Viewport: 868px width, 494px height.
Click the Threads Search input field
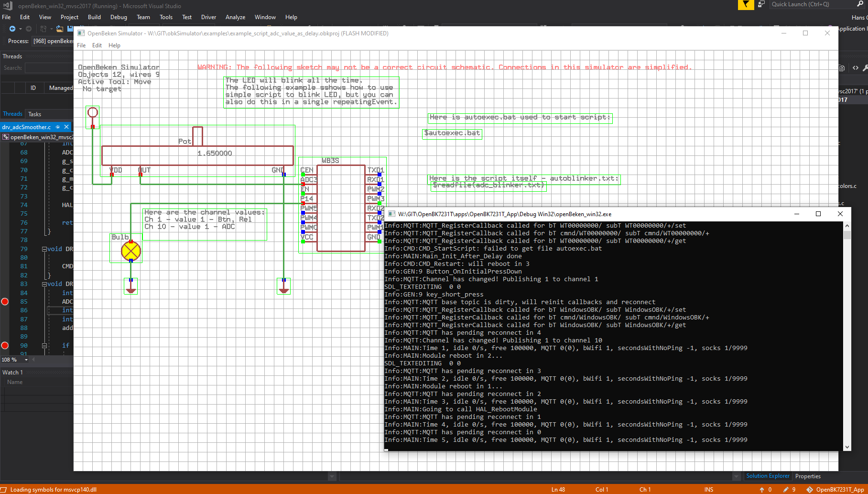pyautogui.click(x=49, y=68)
